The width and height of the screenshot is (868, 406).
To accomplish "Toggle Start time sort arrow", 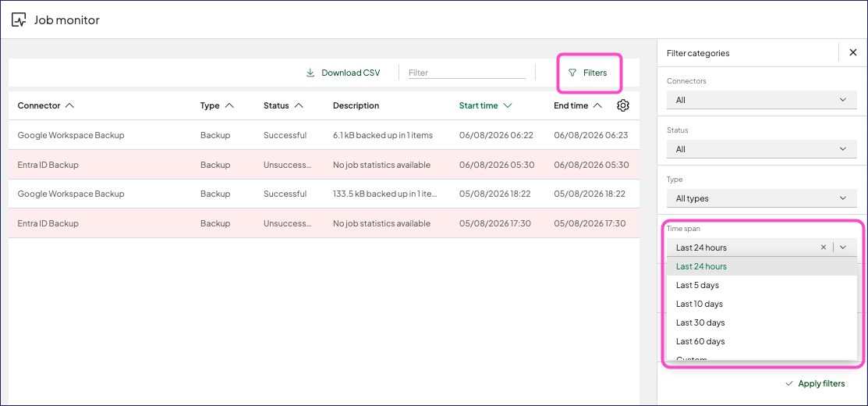I will (506, 105).
